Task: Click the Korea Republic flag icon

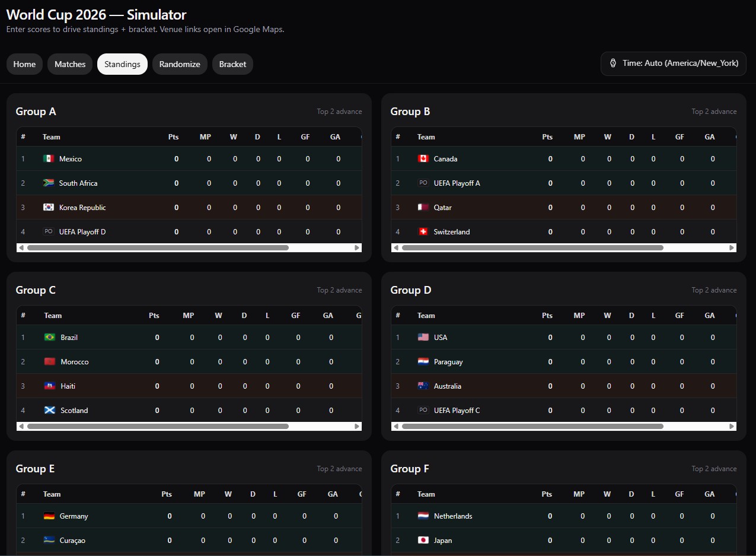Action: click(x=49, y=207)
